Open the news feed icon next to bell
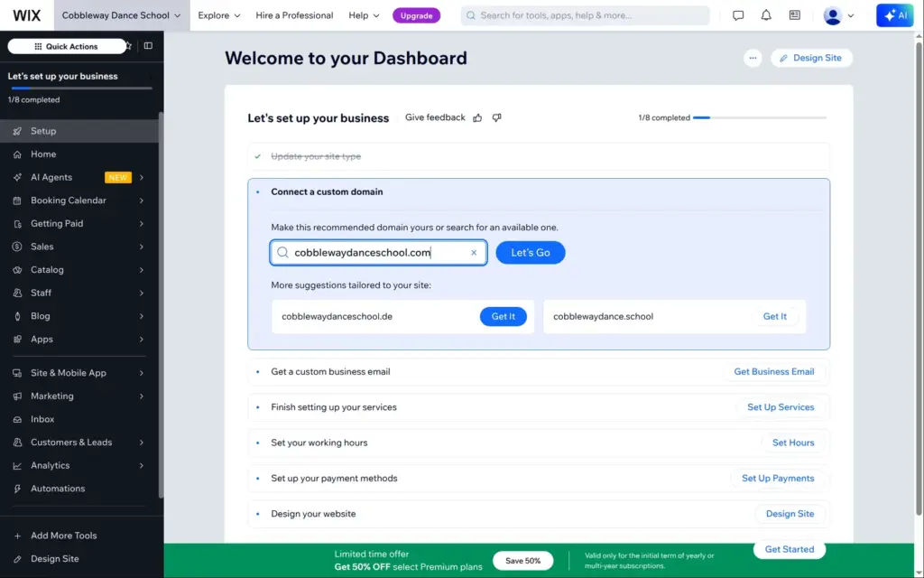Screen dimensions: 924x578 coord(794,15)
